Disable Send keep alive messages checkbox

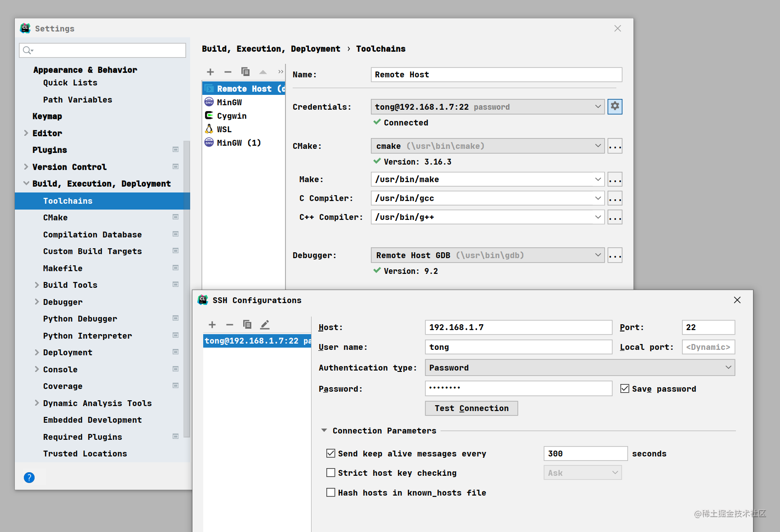[331, 453]
